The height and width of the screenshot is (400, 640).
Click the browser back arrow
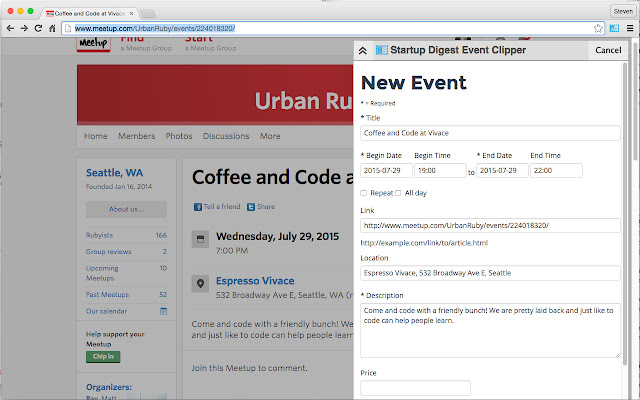[10, 28]
